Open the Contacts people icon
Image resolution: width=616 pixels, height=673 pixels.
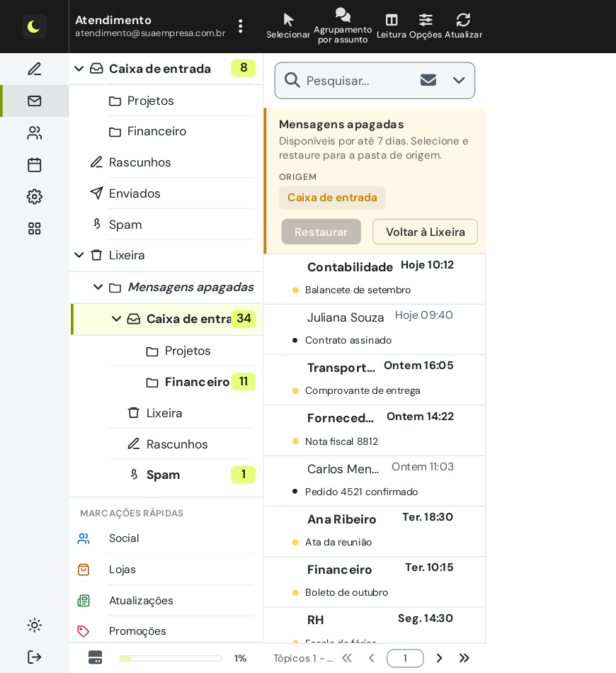(34, 133)
